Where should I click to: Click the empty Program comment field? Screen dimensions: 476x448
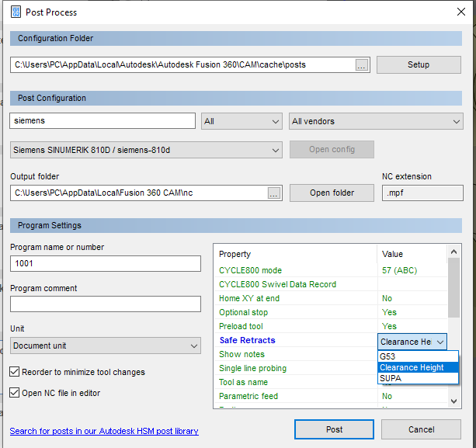tap(106, 304)
